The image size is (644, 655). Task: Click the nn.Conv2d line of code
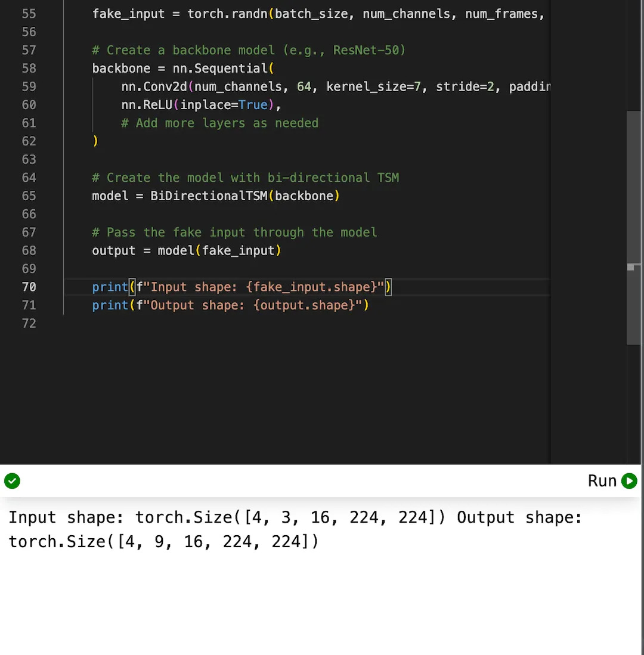click(x=336, y=86)
